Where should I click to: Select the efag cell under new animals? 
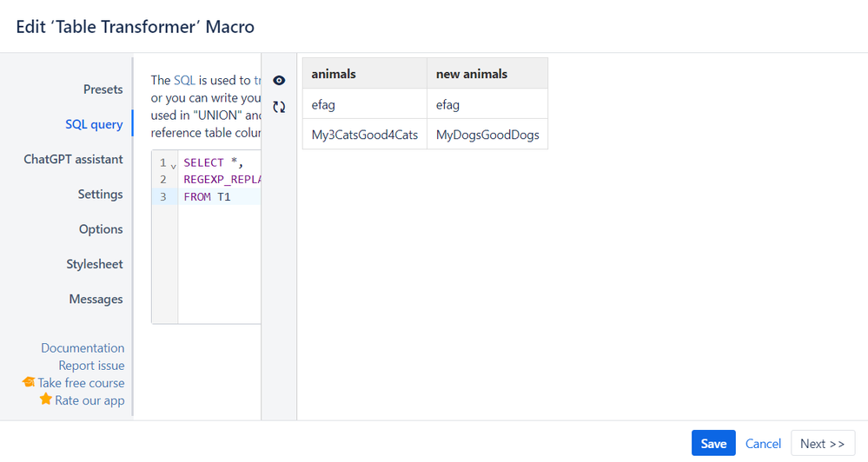(487, 104)
